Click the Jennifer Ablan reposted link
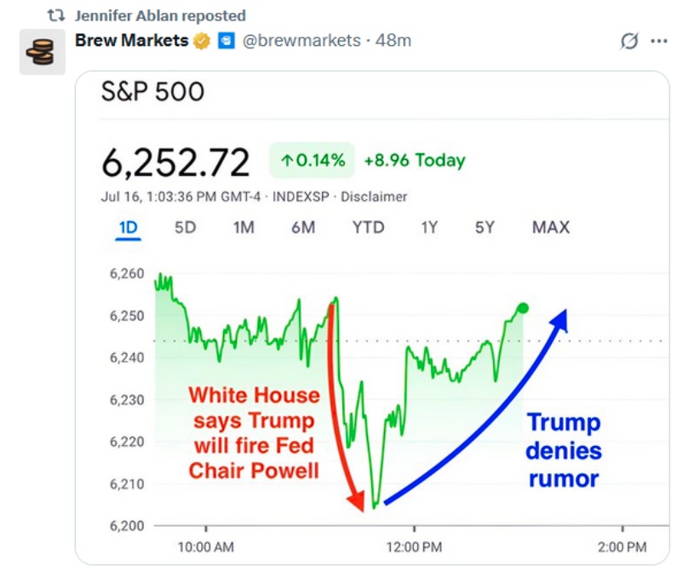 tap(160, 15)
